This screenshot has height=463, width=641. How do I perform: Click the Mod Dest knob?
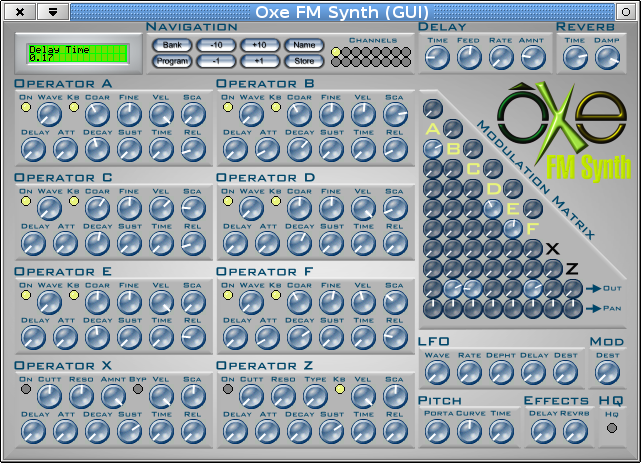[x=607, y=373]
